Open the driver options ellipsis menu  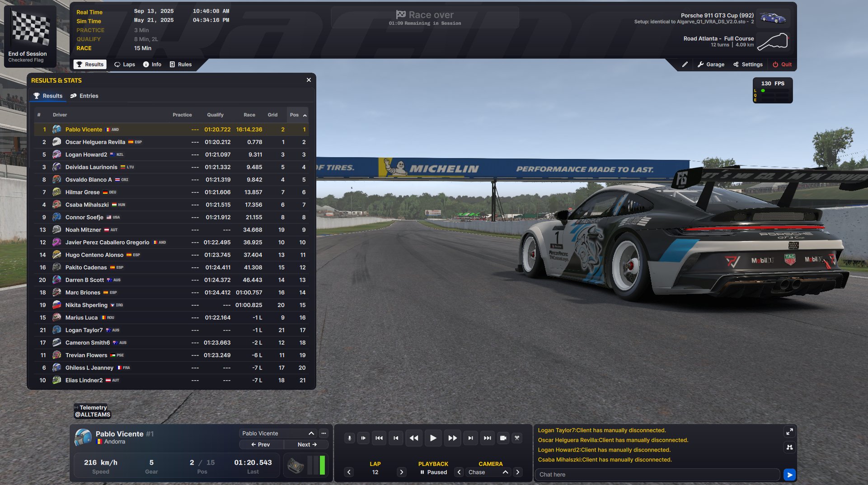click(x=324, y=434)
